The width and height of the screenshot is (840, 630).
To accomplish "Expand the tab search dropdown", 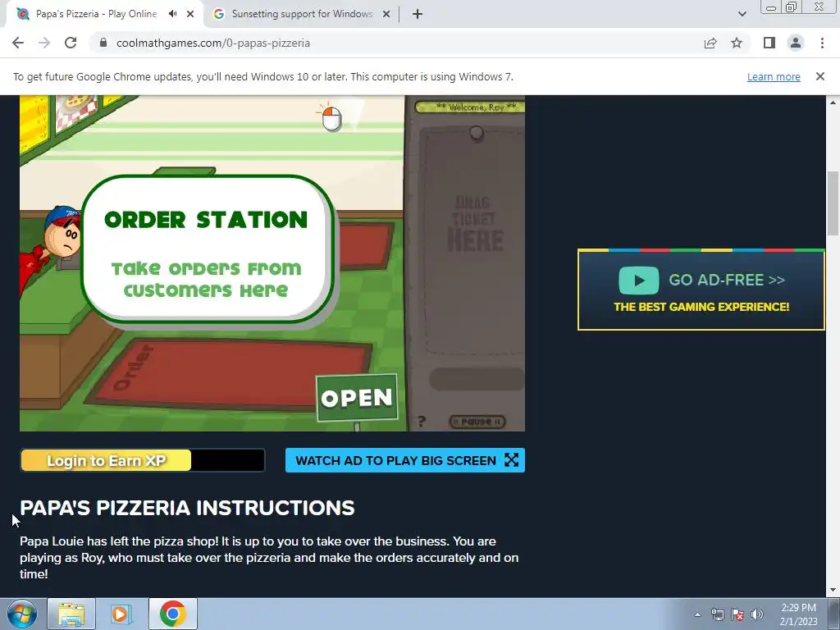I will 742,14.
